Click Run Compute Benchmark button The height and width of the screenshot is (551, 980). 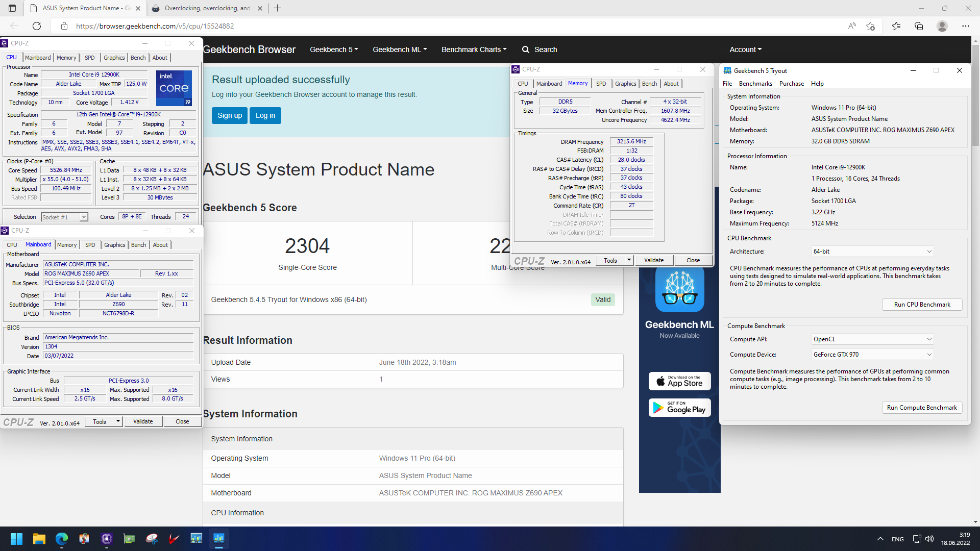point(922,408)
